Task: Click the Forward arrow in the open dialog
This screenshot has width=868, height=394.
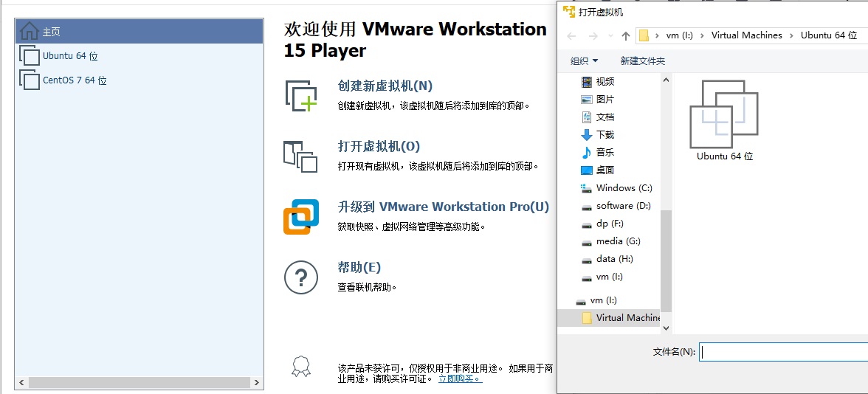Action: tap(593, 36)
